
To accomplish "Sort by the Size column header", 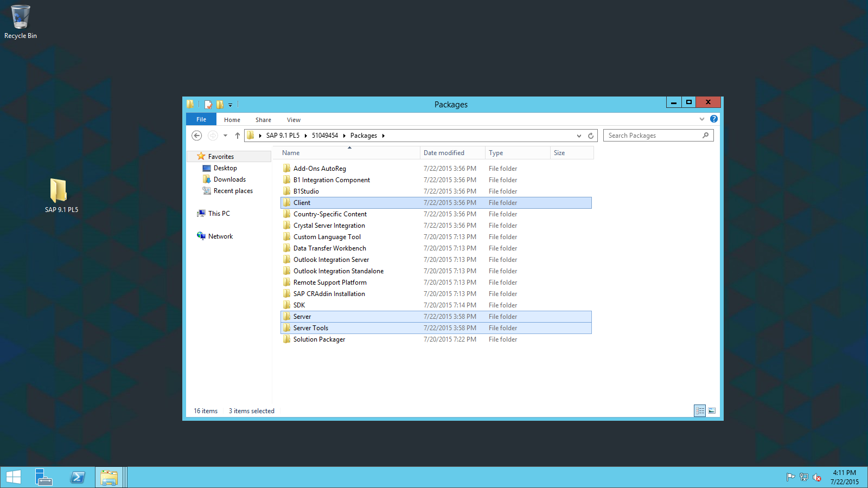I will 572,153.
